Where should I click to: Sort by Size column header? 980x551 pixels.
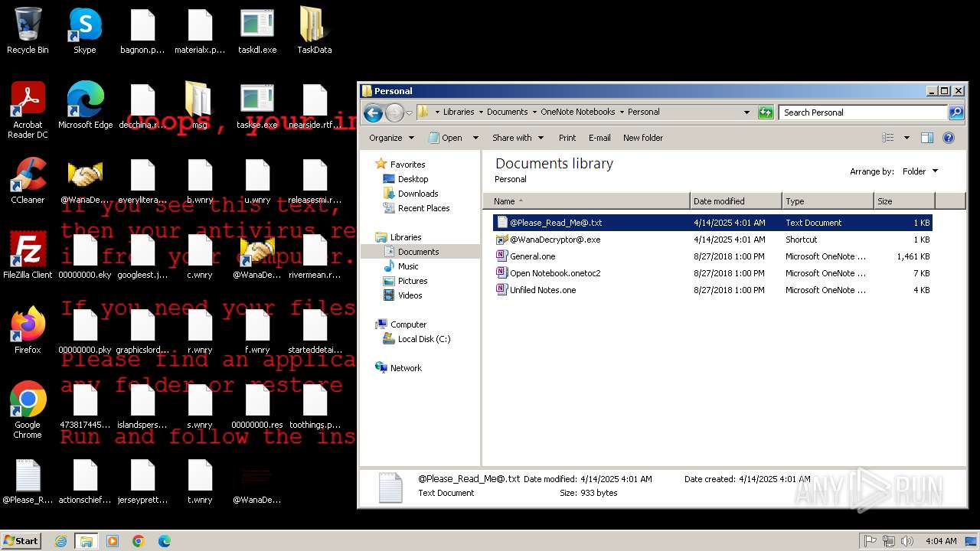tap(904, 201)
